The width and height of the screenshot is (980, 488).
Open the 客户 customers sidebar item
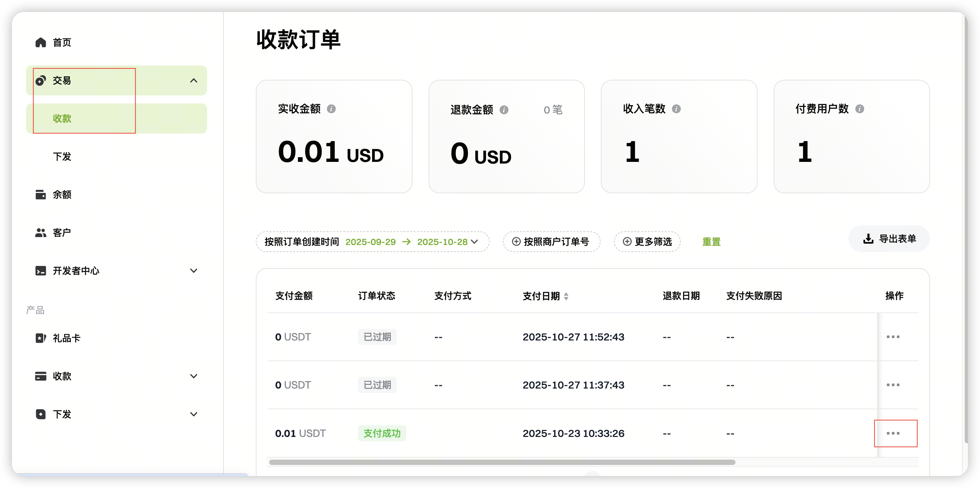click(62, 233)
